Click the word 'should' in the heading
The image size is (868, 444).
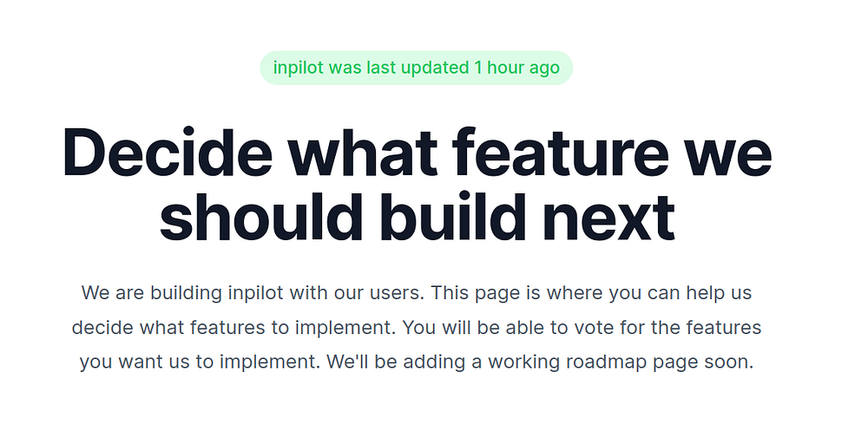tap(260, 218)
